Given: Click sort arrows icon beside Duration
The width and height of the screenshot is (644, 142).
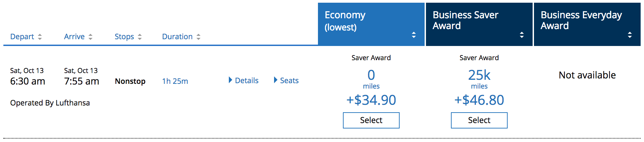Looking at the screenshot, I should (198, 37).
